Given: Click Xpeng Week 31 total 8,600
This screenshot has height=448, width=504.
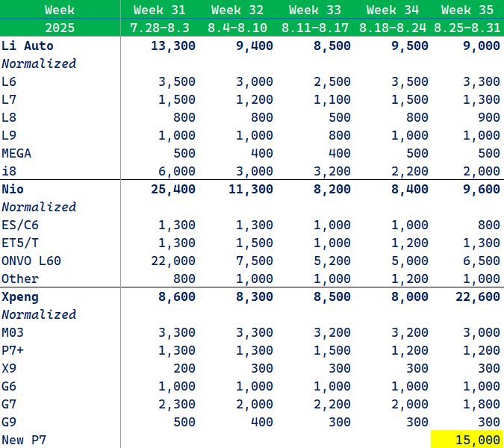Looking at the screenshot, I should [x=177, y=297].
